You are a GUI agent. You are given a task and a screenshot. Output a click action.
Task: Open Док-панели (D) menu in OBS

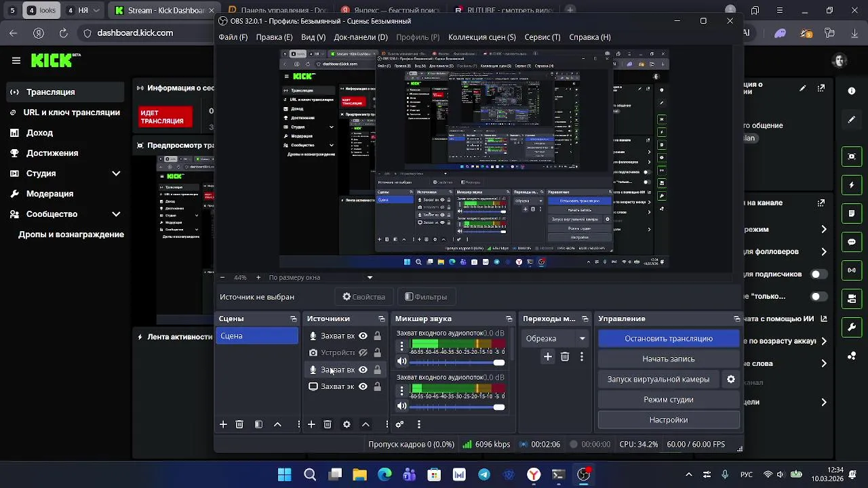click(x=361, y=37)
